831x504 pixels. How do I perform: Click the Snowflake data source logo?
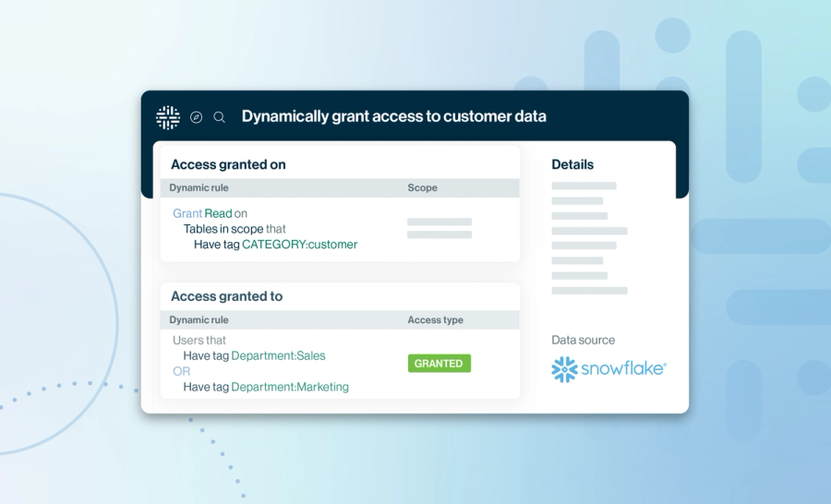coord(608,369)
